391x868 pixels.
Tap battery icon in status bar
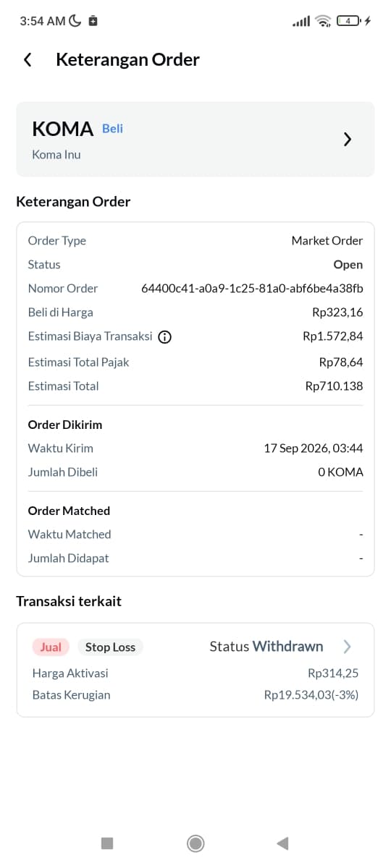pos(350,21)
